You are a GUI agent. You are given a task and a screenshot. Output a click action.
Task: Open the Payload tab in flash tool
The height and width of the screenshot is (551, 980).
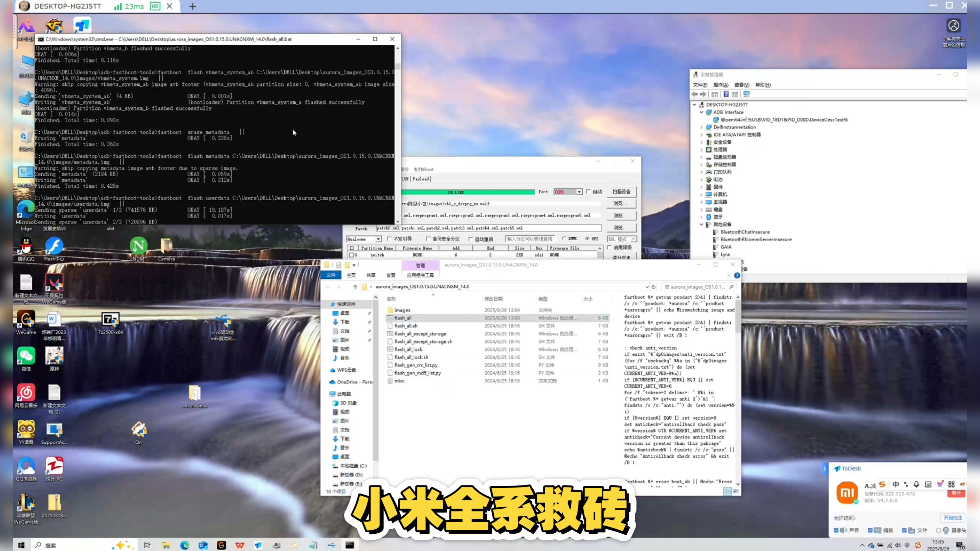420,179
